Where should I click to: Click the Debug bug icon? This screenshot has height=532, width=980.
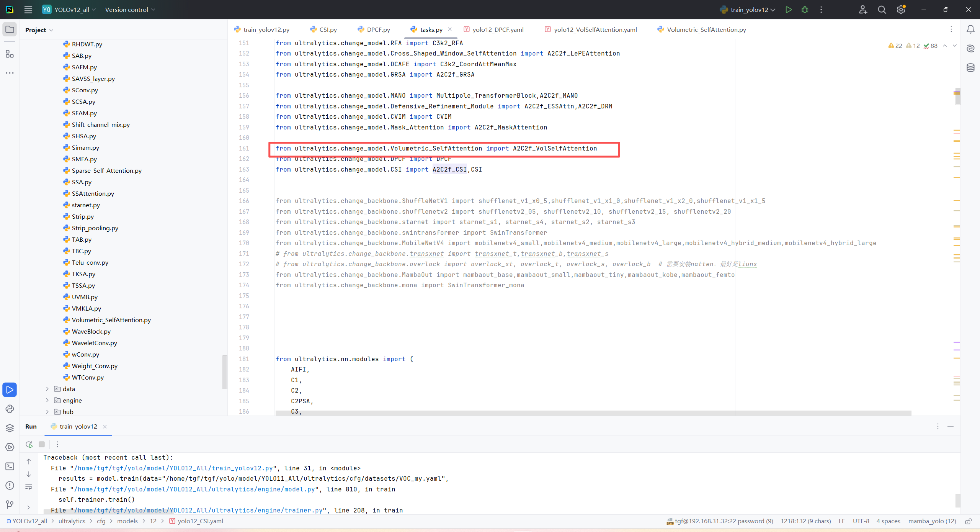coord(805,10)
